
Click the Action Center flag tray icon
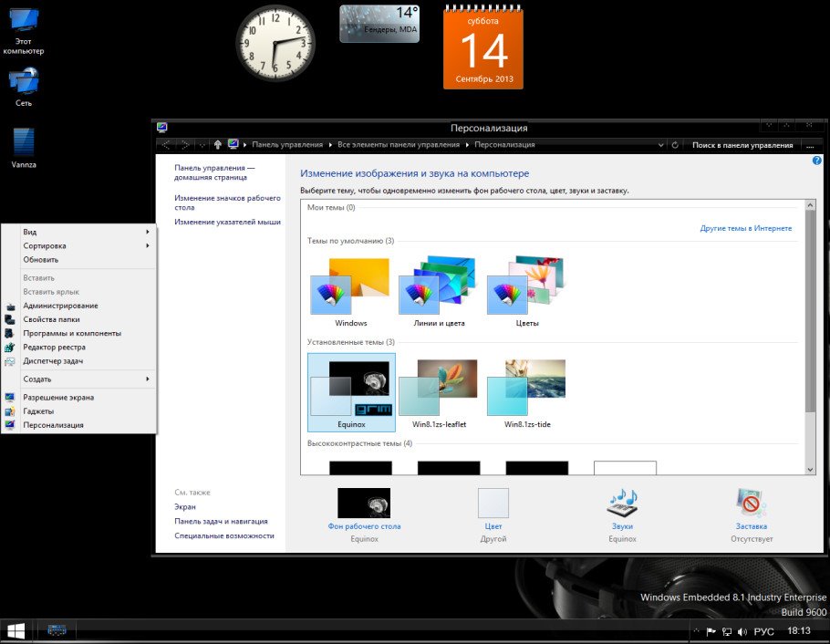(x=710, y=631)
